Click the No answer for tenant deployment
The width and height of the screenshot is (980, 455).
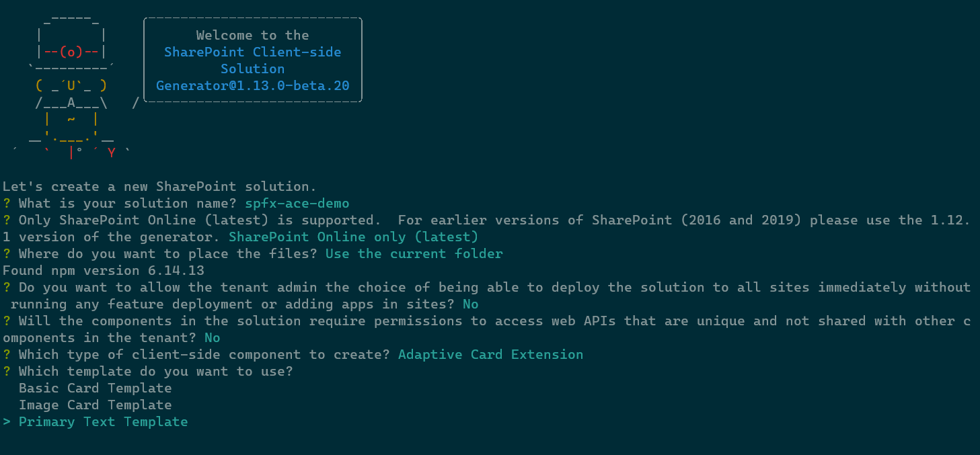pyautogui.click(x=470, y=304)
